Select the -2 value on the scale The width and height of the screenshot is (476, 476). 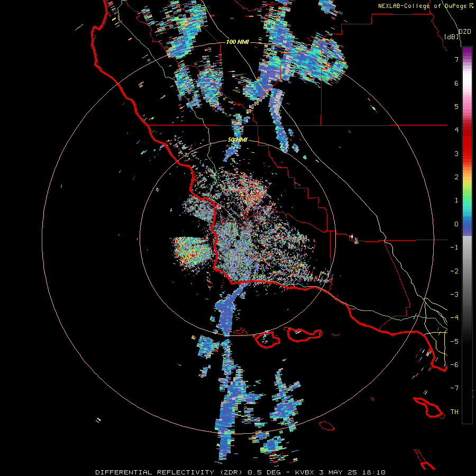[x=454, y=271]
